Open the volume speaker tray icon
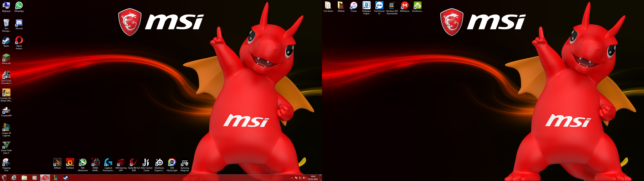Viewport: 644px width, 181px height. 304,178
